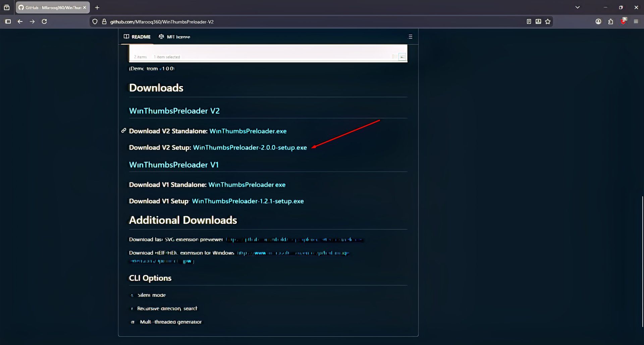Download V1 standalone WinThumbsPreloader.exe link

pyautogui.click(x=247, y=185)
